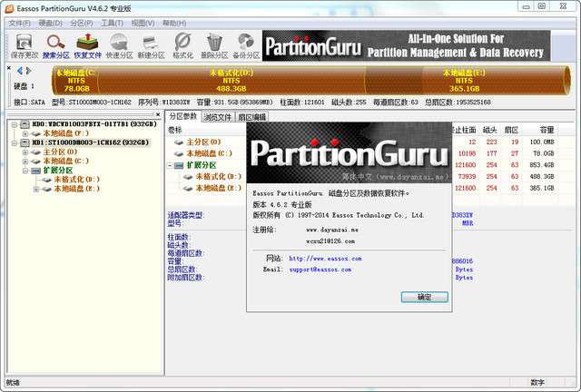Screen dimensions: 581x392
Task: Open the 硬盘(D) menu
Action: tap(51, 23)
